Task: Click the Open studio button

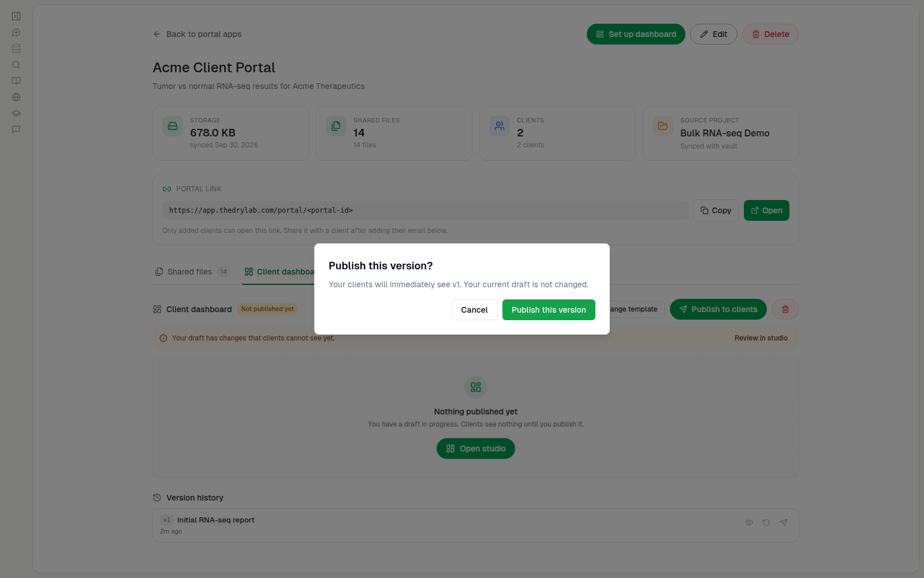Action: click(x=476, y=449)
